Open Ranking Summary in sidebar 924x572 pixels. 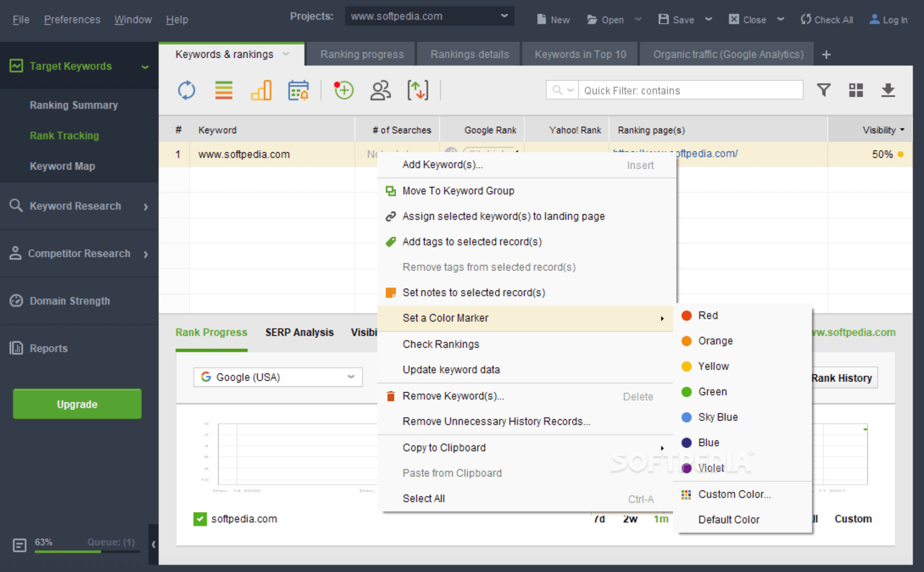(x=74, y=105)
